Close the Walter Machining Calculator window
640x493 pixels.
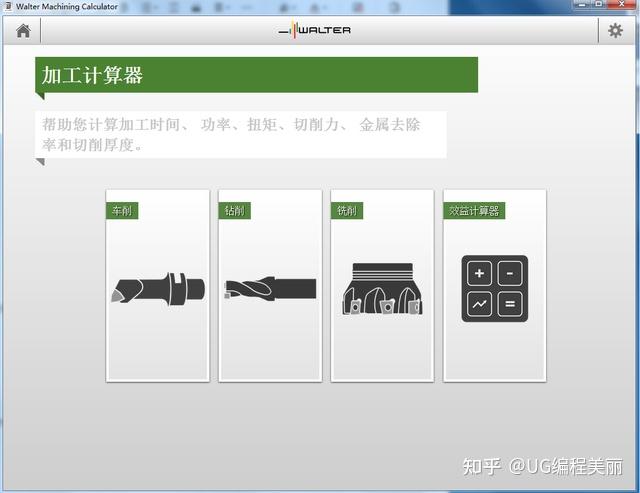pyautogui.click(x=622, y=4)
